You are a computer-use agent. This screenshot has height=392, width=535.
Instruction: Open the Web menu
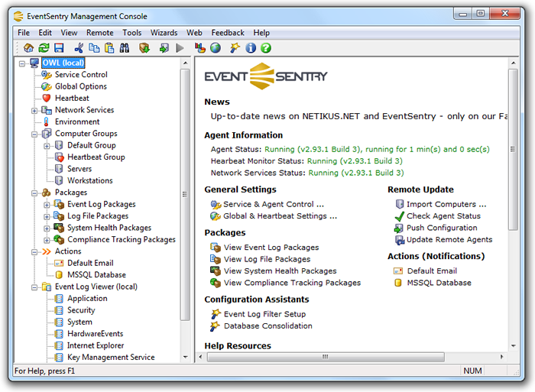tap(194, 33)
